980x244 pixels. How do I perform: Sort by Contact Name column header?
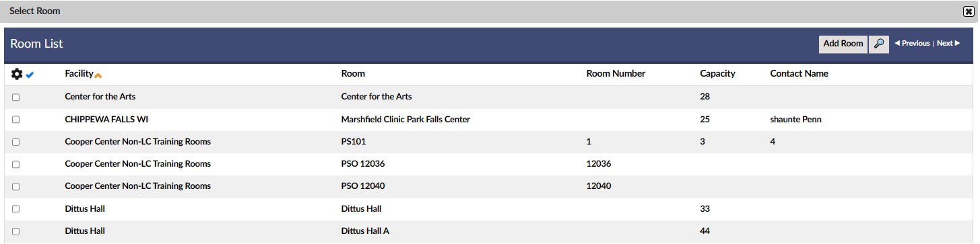(799, 74)
